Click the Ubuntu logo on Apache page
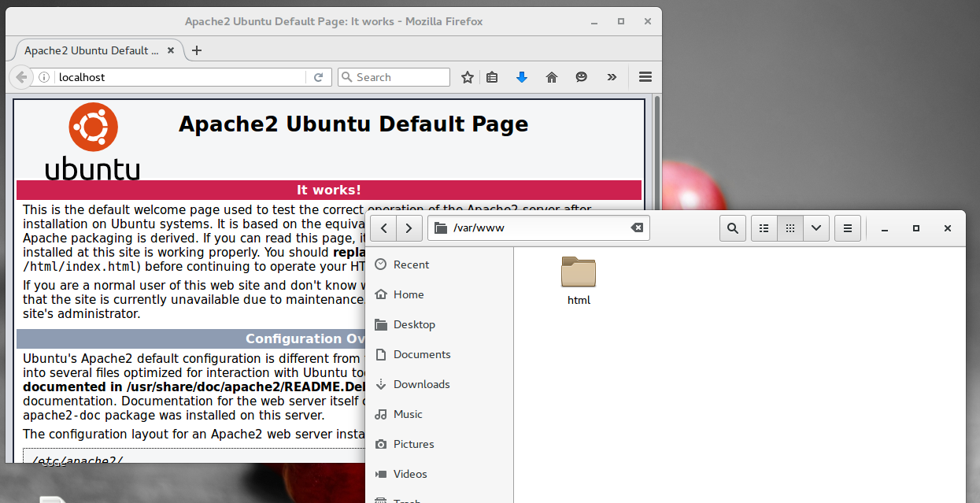The image size is (980, 503). (x=93, y=142)
